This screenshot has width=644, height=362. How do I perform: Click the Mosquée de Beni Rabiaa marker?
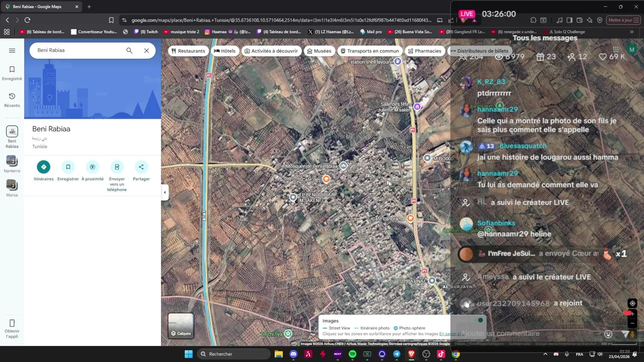[343, 166]
